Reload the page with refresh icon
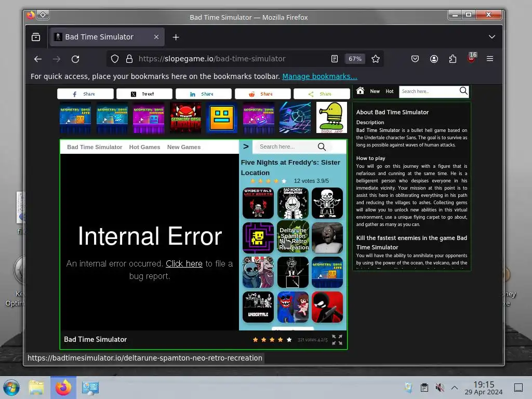 [75, 59]
